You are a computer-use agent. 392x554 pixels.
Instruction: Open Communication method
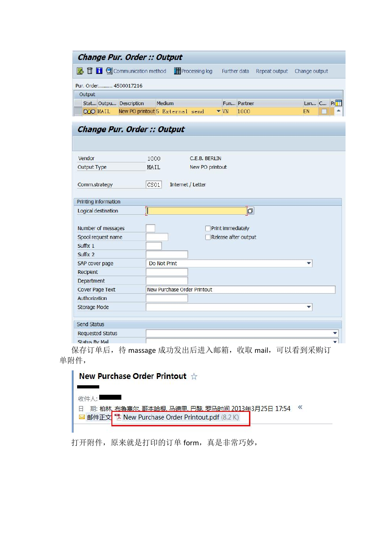click(x=136, y=71)
